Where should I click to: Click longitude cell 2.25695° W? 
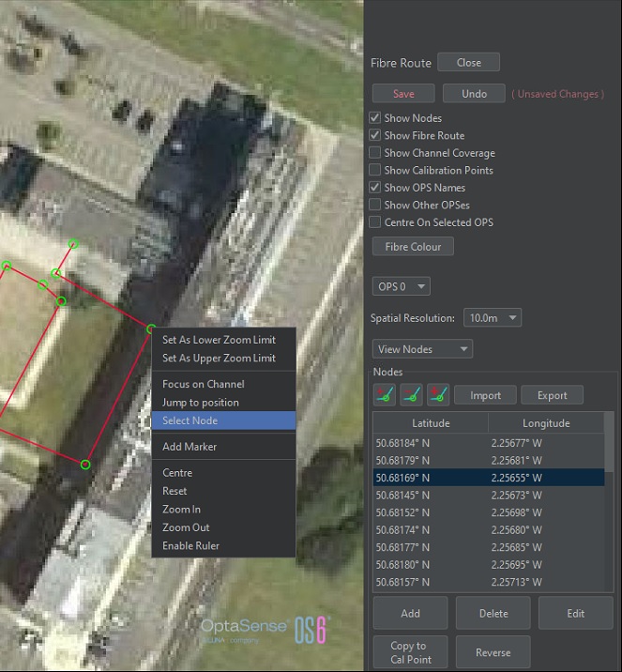click(546, 565)
